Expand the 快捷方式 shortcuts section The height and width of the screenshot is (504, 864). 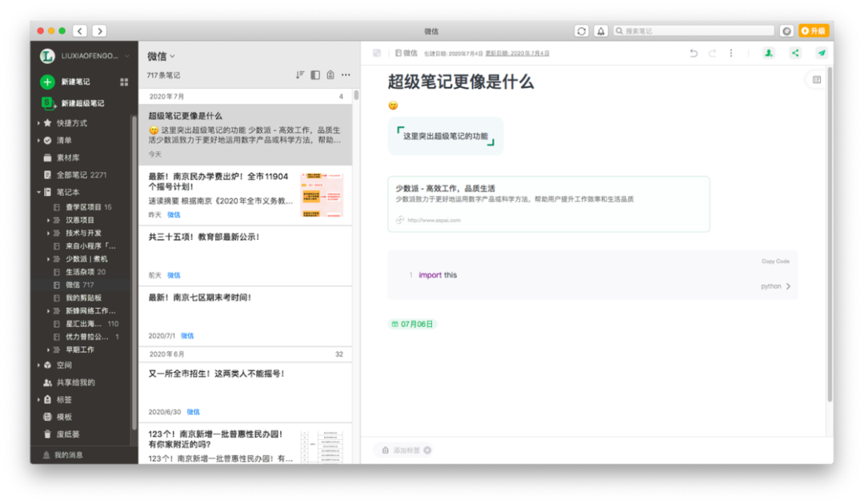[x=38, y=123]
